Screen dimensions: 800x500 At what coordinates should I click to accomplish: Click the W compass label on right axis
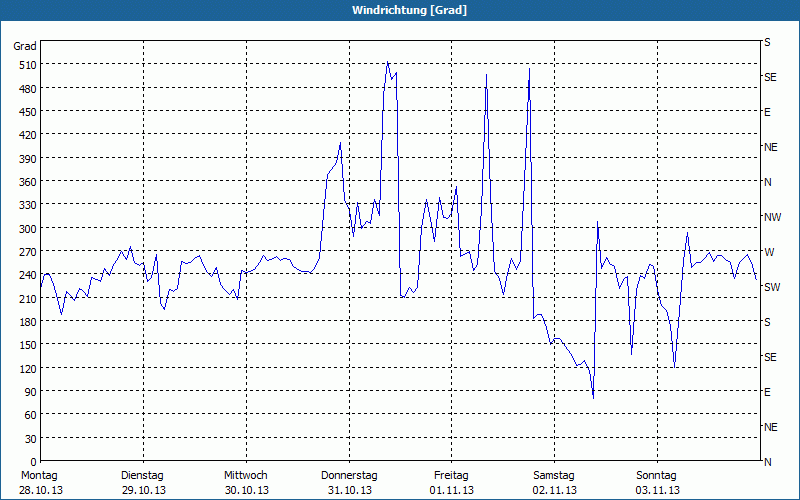pyautogui.click(x=768, y=253)
